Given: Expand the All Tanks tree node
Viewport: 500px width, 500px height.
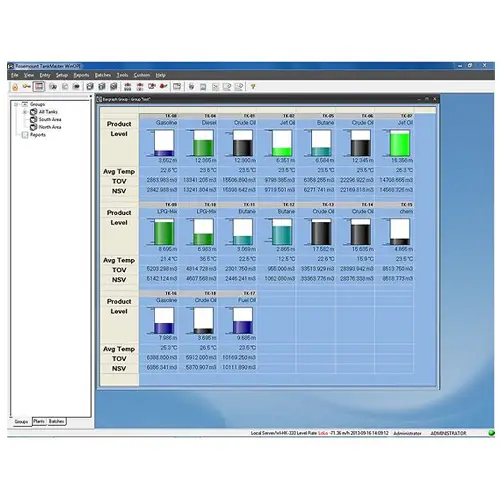Looking at the screenshot, I should click(25, 112).
